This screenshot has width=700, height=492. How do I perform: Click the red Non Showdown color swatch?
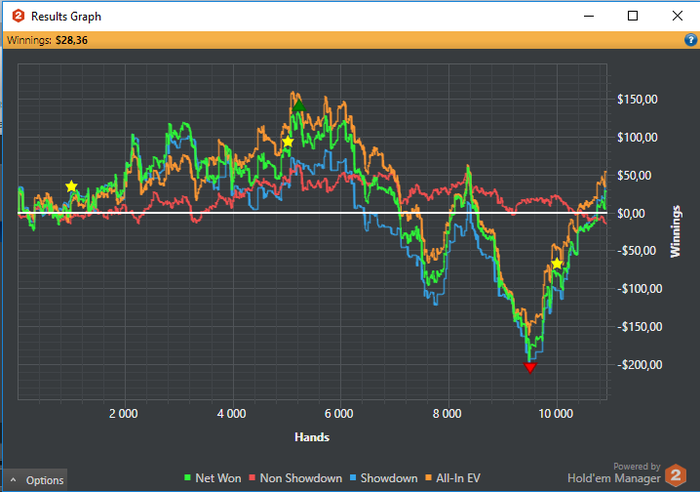point(252,478)
